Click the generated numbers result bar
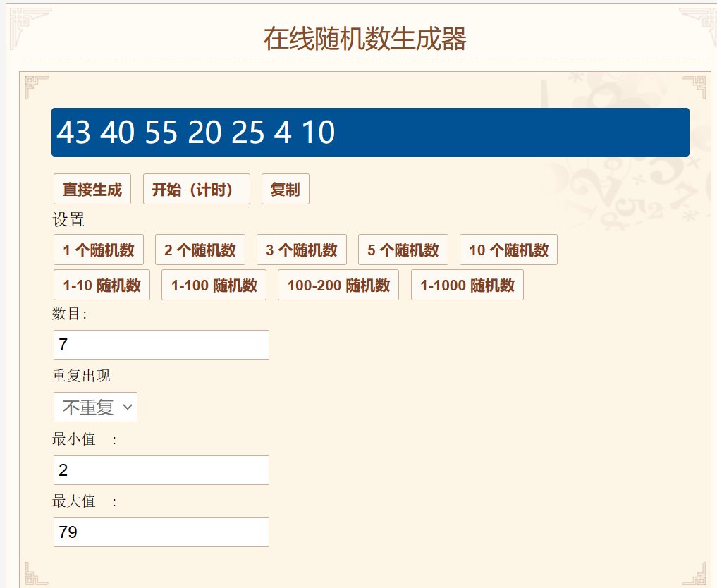The image size is (717, 588). point(370,132)
